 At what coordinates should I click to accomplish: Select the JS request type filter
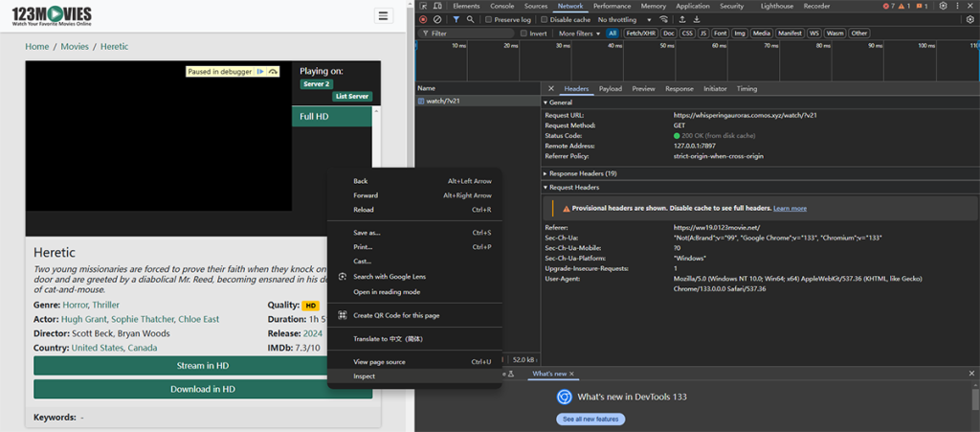703,34
